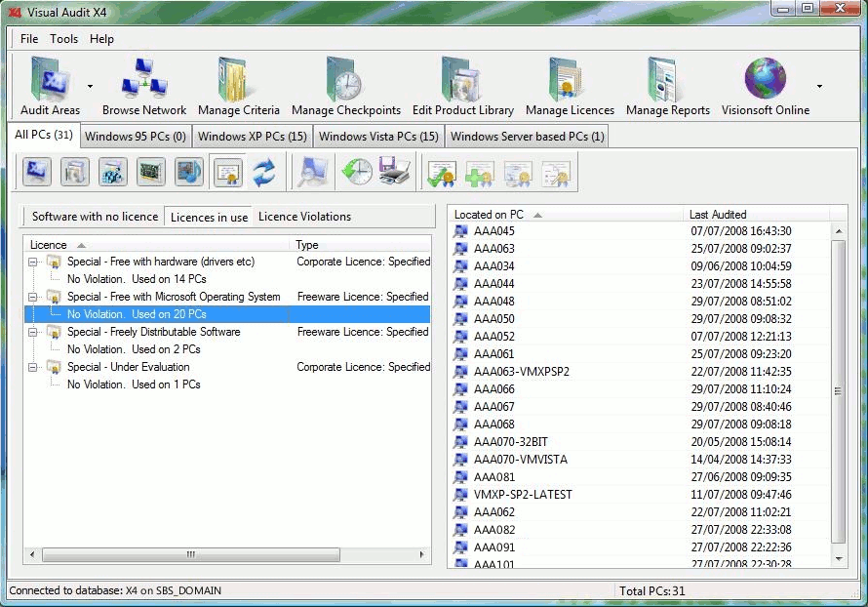The image size is (868, 607).
Task: Select PC AAA063-VMXPSP2 row
Action: pos(641,372)
